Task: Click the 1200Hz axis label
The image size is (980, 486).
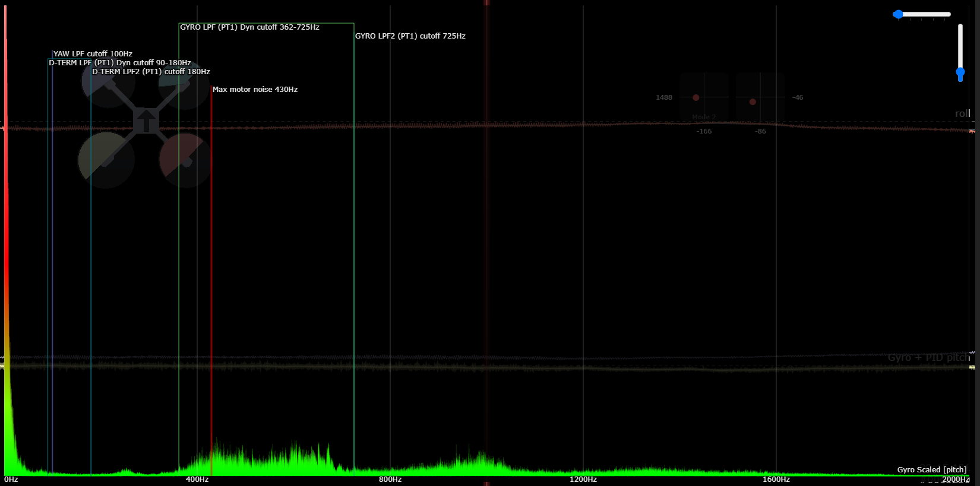Action: [x=583, y=479]
